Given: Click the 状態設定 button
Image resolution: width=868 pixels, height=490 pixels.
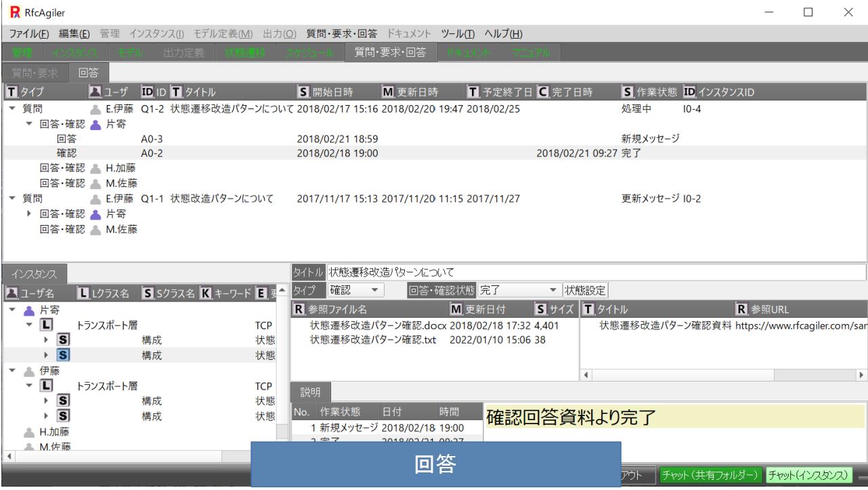Looking at the screenshot, I should (586, 290).
